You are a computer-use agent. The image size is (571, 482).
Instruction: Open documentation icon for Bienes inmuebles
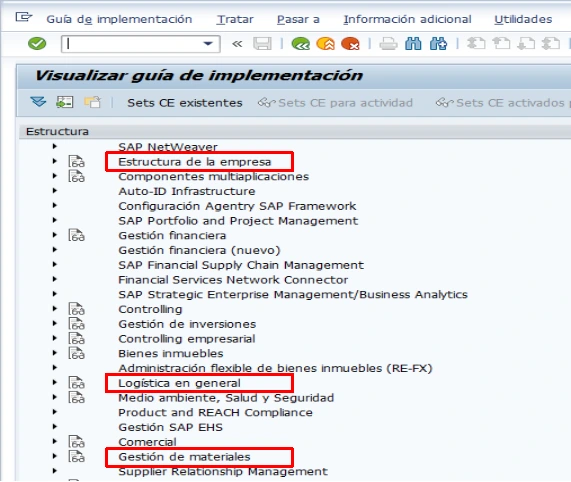76,353
